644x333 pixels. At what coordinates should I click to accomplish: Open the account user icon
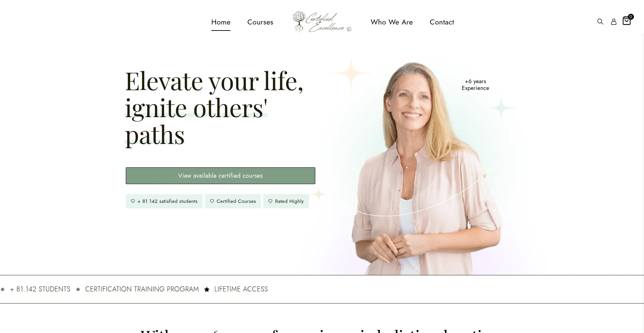[x=613, y=22]
